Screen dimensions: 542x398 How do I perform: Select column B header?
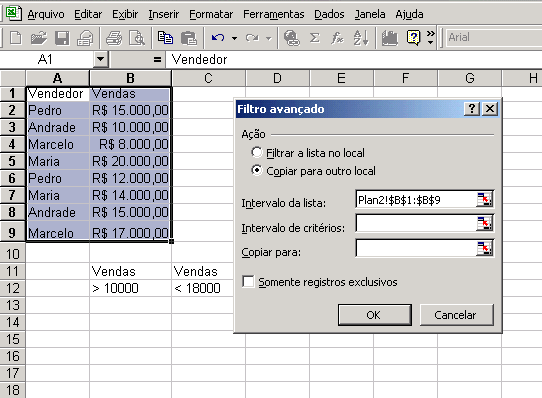point(130,78)
